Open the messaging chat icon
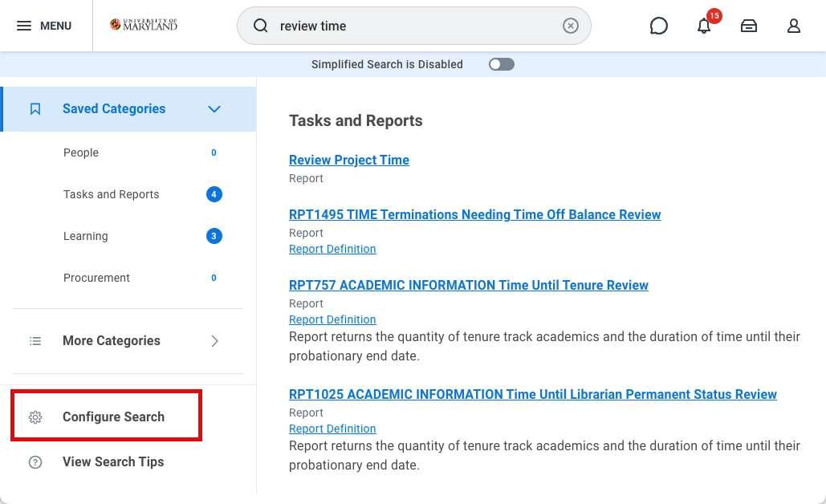This screenshot has width=826, height=504. (659, 26)
